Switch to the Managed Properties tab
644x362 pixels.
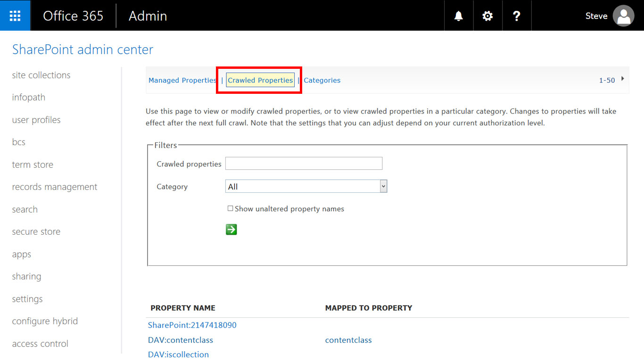182,80
